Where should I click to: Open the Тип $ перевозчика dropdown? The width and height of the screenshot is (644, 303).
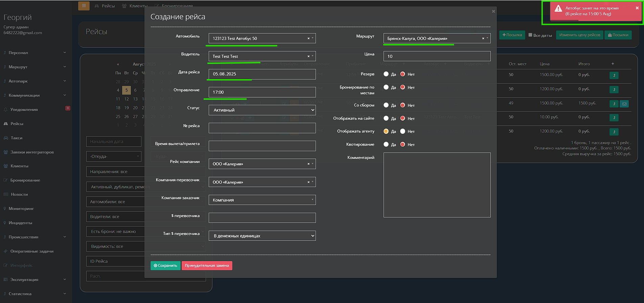pos(262,236)
